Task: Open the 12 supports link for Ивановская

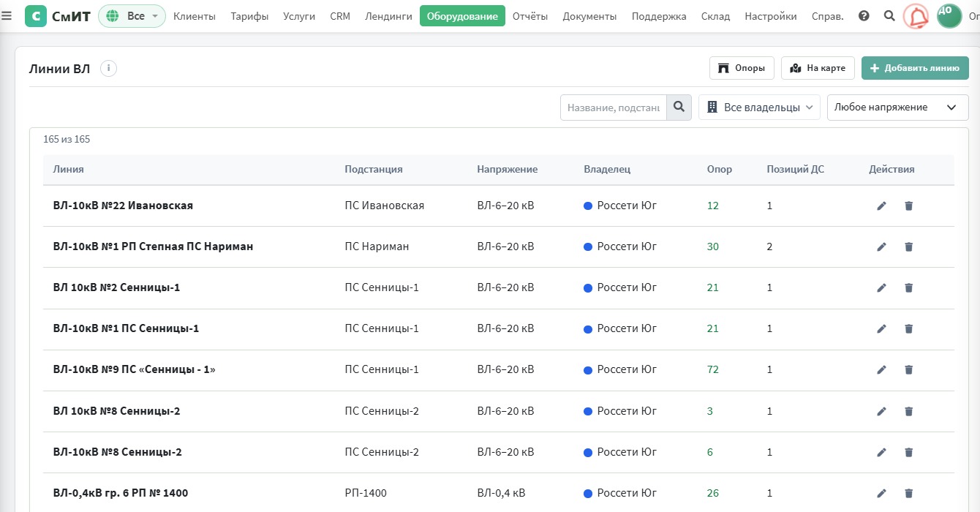Action: [x=713, y=206]
